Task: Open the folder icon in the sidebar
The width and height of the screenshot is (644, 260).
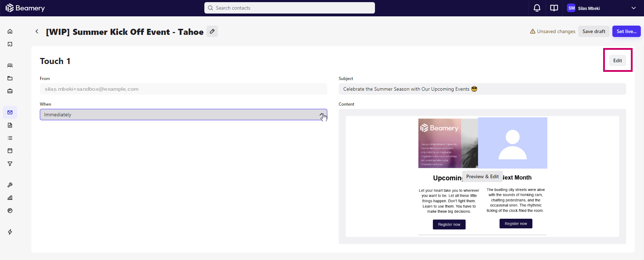Action: pos(10,78)
